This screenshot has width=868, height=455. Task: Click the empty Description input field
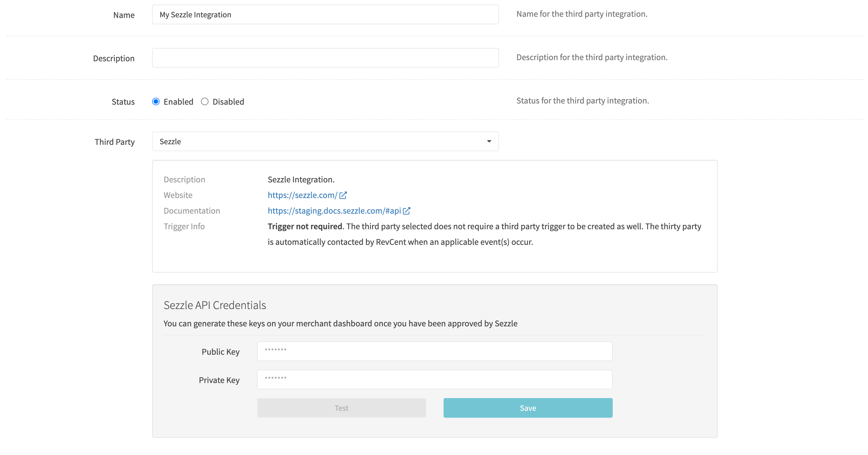(325, 58)
